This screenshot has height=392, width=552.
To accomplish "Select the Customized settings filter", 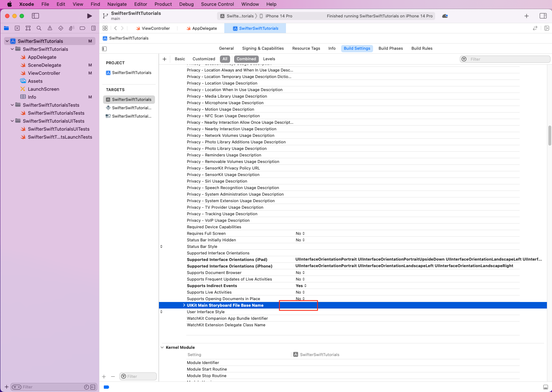I will 204,59.
